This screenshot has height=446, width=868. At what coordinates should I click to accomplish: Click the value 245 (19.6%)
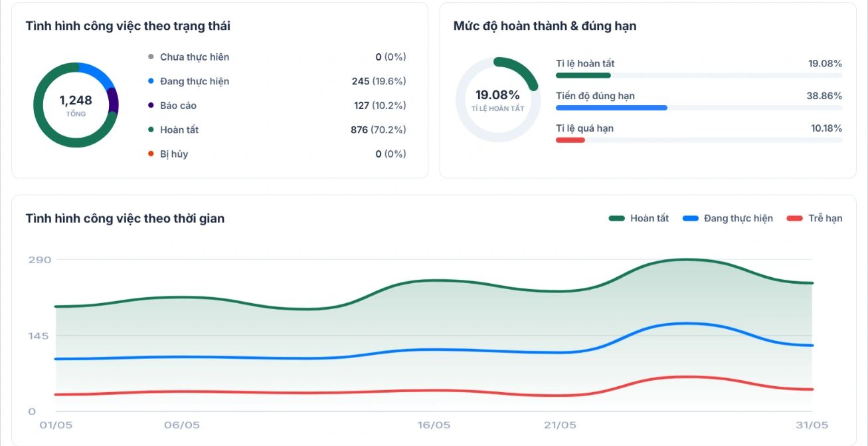379,81
